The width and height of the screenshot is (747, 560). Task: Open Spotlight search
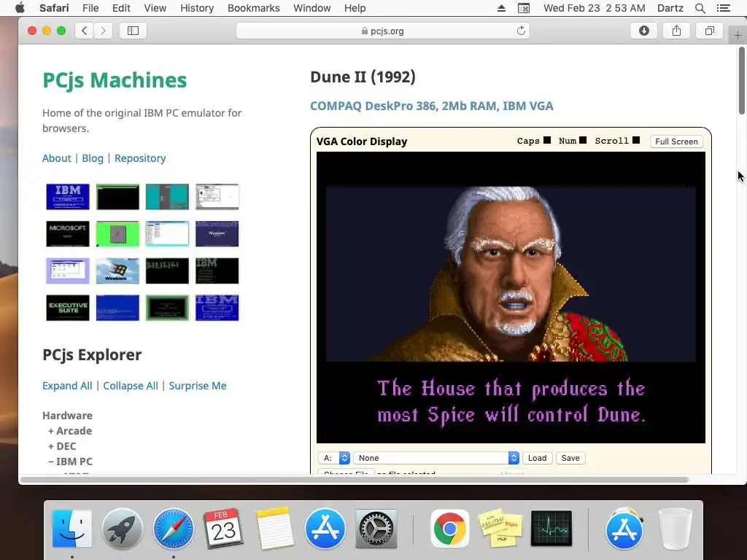point(700,8)
